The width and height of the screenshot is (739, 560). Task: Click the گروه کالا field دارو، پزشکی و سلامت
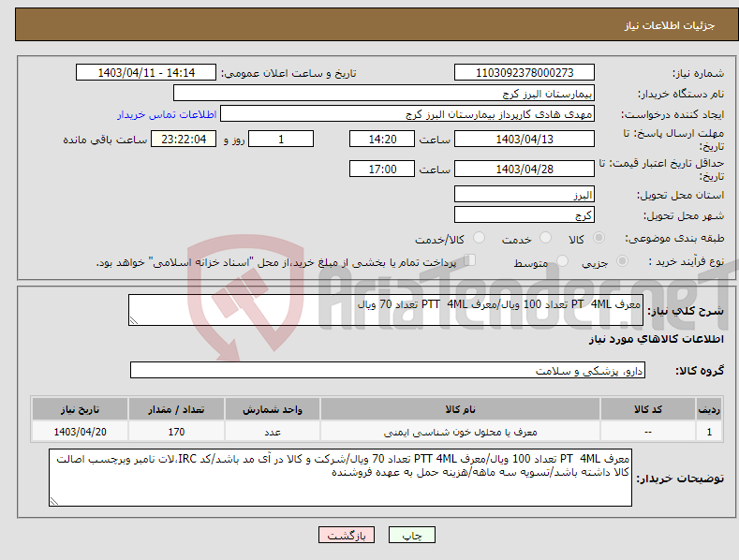tap(388, 370)
